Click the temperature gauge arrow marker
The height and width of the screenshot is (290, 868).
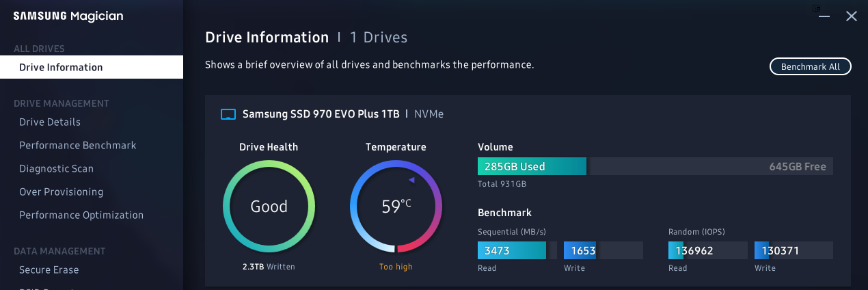pos(412,180)
